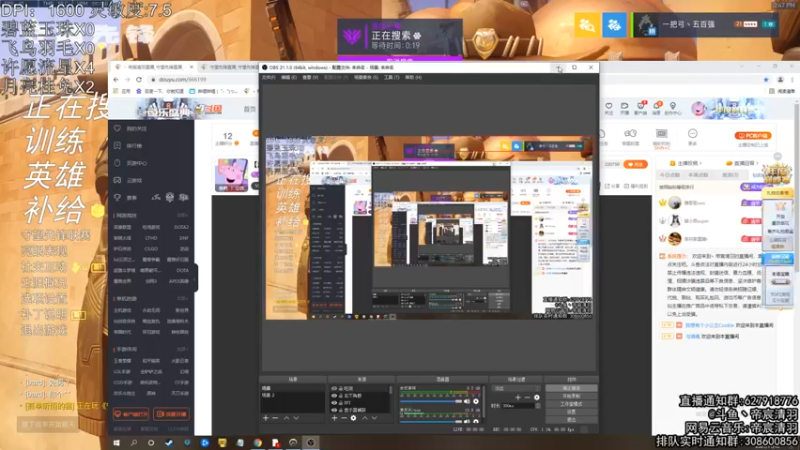Remove selected scene with minus icon
This screenshot has height=450, width=800.
[x=275, y=418]
